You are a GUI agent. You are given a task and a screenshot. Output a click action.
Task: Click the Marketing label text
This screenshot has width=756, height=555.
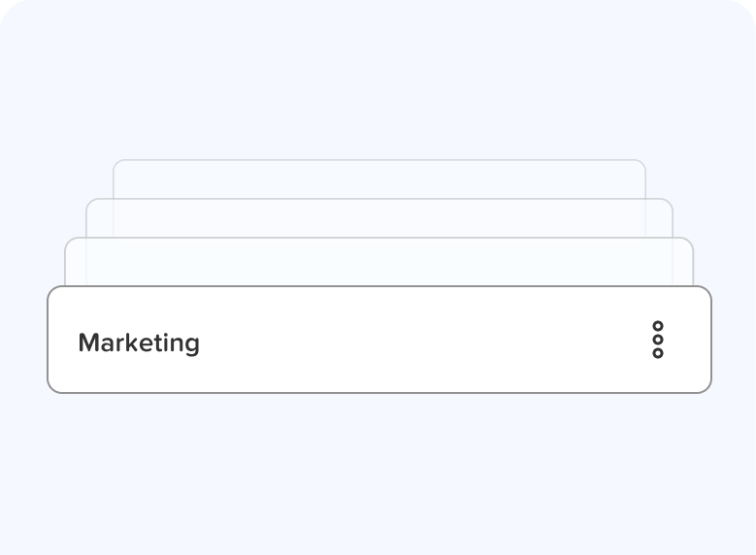pyautogui.click(x=139, y=343)
